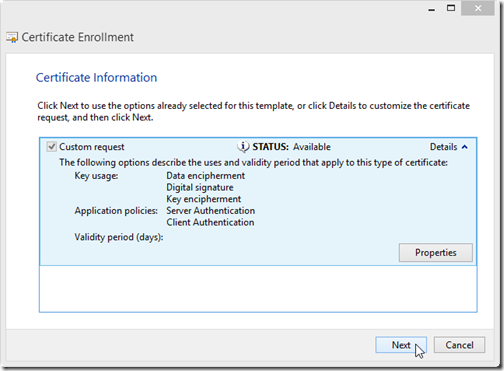Click the Details label
Image resolution: width=504 pixels, height=371 pixels.
click(443, 147)
